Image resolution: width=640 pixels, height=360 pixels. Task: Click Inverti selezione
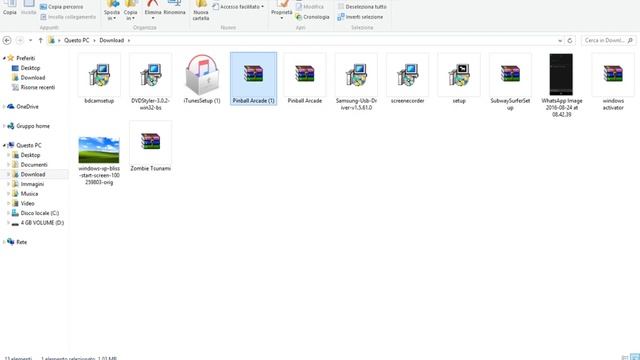[x=360, y=17]
